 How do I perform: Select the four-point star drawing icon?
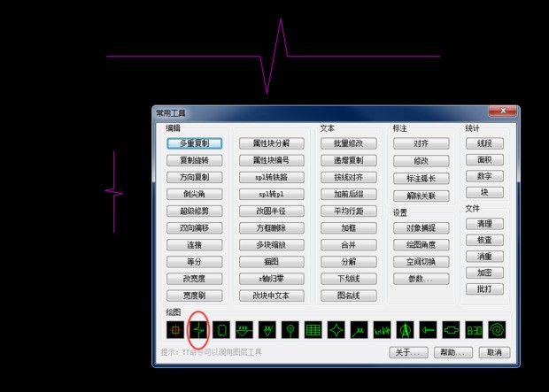click(336, 330)
